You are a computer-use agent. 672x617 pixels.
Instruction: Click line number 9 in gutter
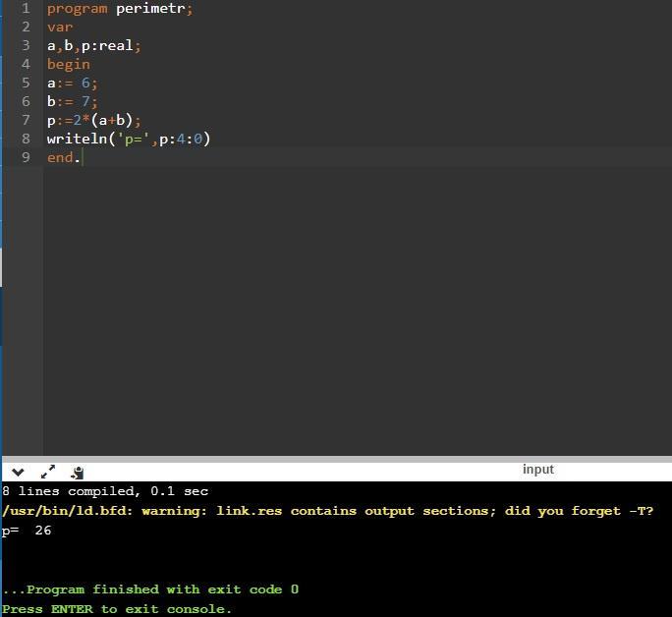[x=26, y=157]
